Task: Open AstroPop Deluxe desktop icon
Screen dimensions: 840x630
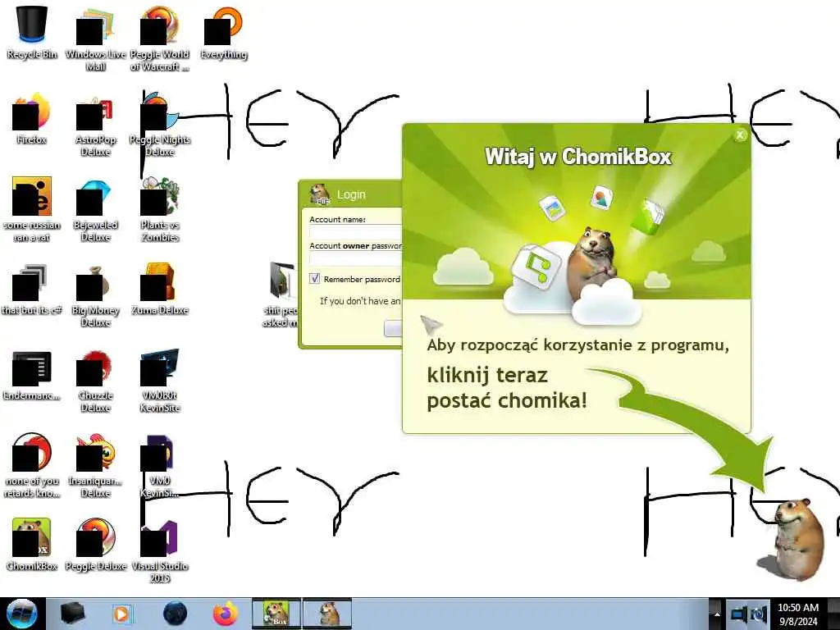Action: click(95, 125)
